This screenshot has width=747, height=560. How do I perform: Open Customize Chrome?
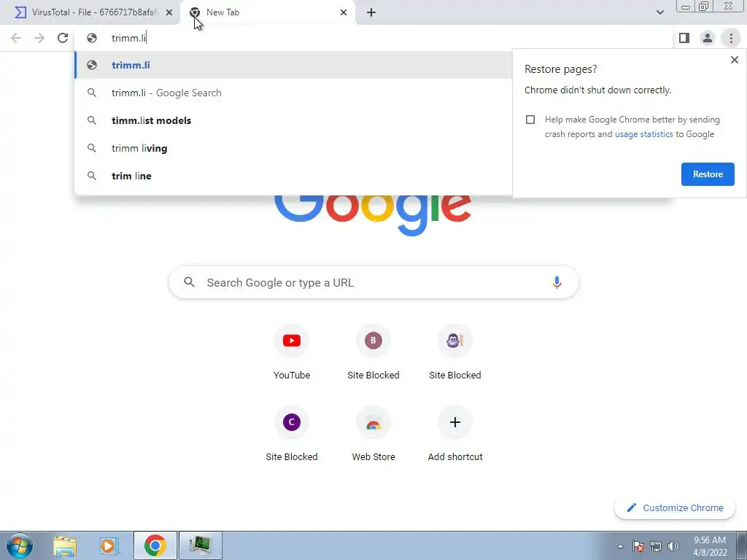(675, 507)
